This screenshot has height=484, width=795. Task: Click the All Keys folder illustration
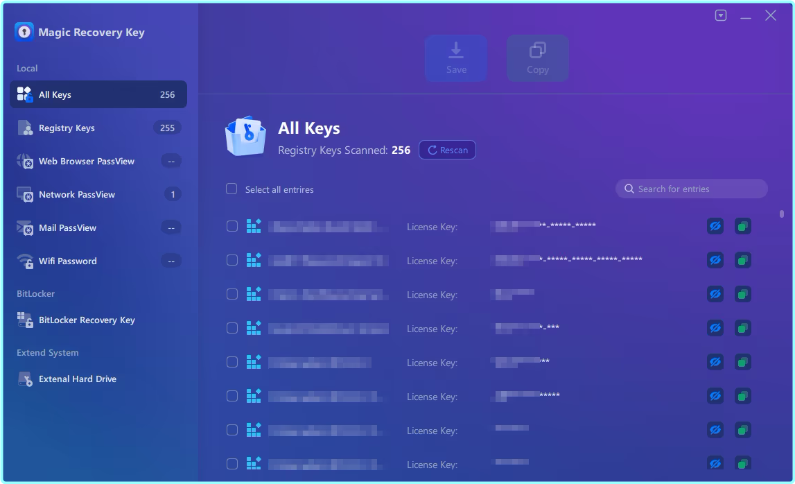click(245, 136)
